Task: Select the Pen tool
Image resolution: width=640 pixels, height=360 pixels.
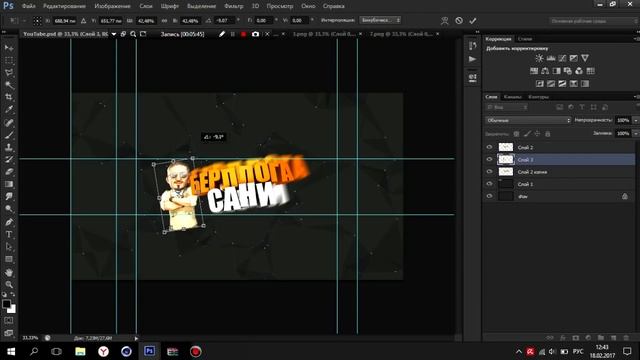Action: (x=9, y=222)
